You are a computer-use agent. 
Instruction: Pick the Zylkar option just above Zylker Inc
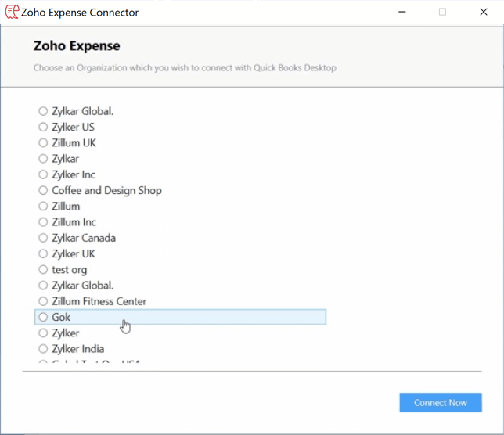[x=44, y=159]
